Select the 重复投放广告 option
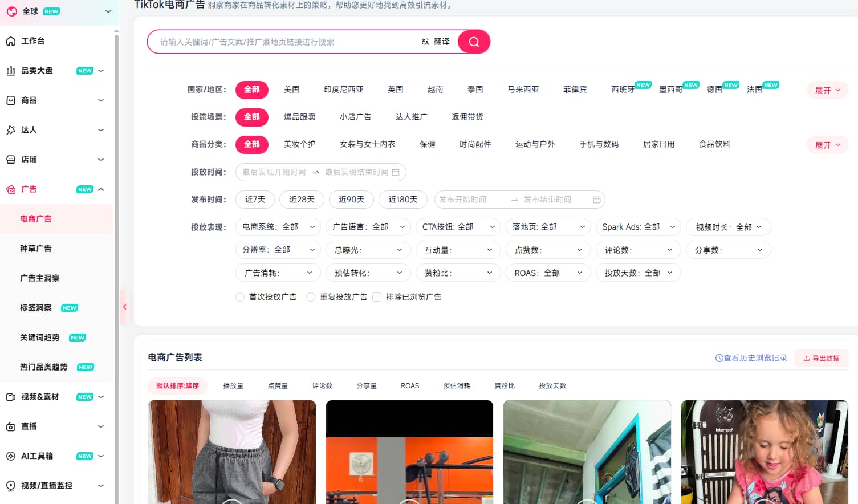 pos(311,297)
